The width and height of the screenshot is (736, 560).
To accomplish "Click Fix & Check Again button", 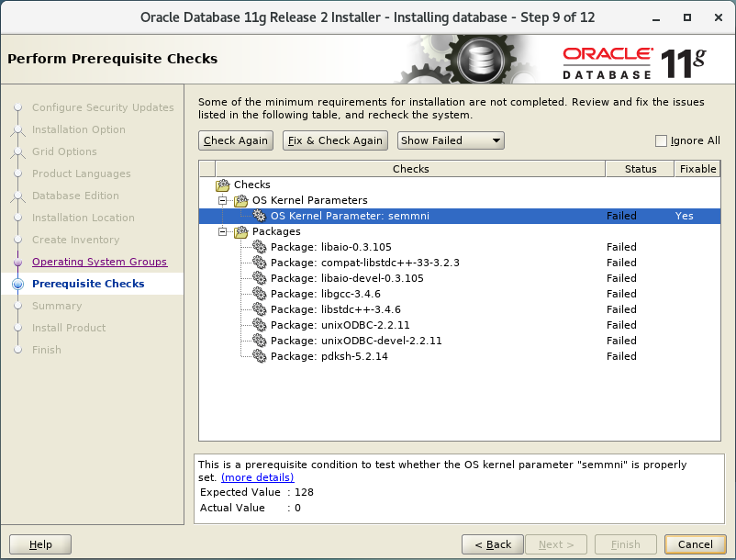I will tap(335, 140).
